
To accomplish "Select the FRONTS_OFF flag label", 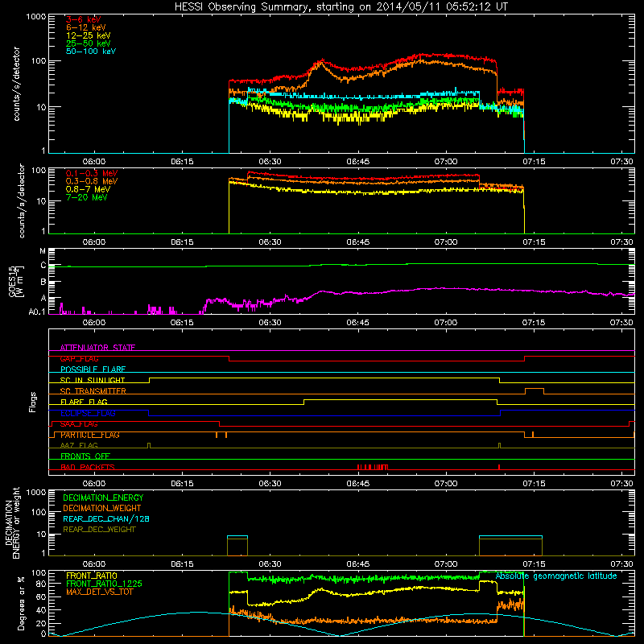I will [x=85, y=456].
